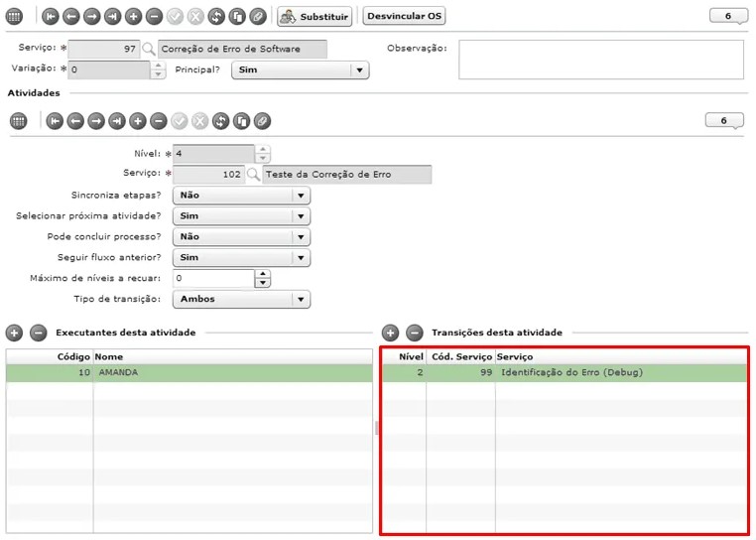This screenshot has width=756, height=540.
Task: Sort transitions by Cód. Serviço column header
Action: coord(461,357)
